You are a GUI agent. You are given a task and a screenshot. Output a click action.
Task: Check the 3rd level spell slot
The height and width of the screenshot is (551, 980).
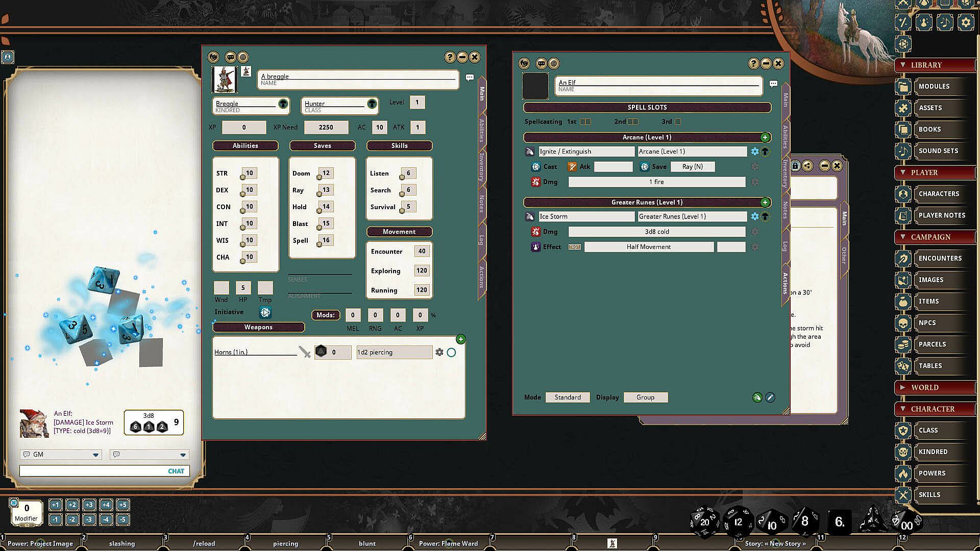click(x=678, y=122)
